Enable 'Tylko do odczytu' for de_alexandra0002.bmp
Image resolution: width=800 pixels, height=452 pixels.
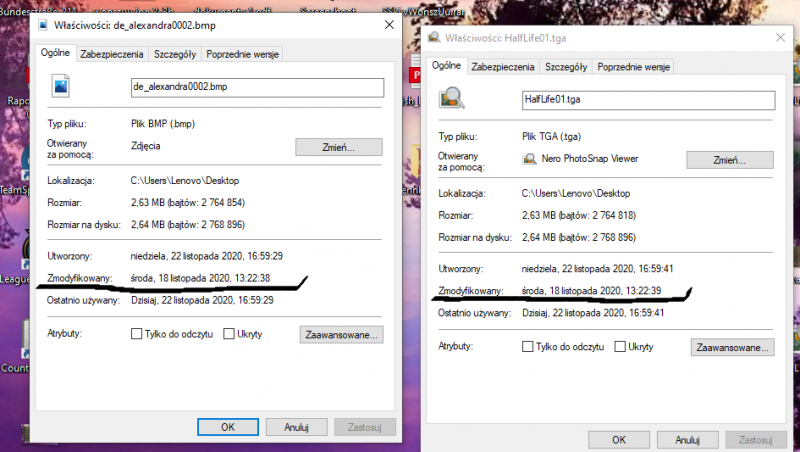[137, 334]
